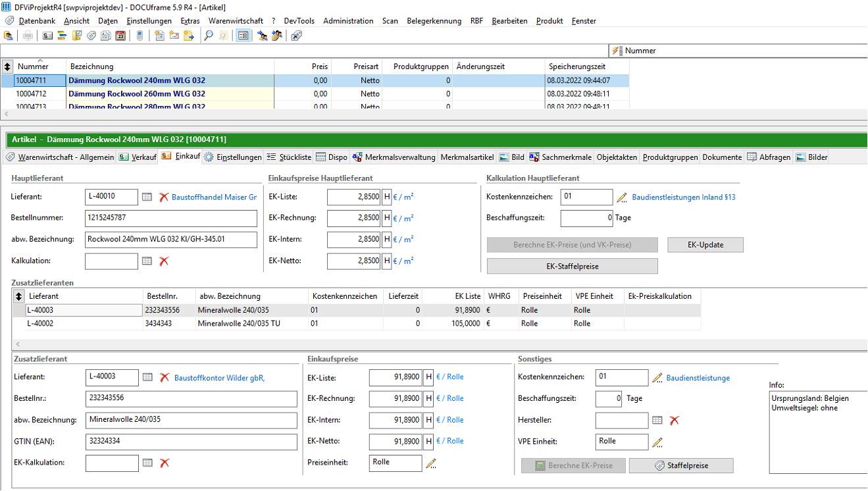868x491 pixels.
Task: Sort article list by Speicherungszeit column header
Action: point(587,66)
